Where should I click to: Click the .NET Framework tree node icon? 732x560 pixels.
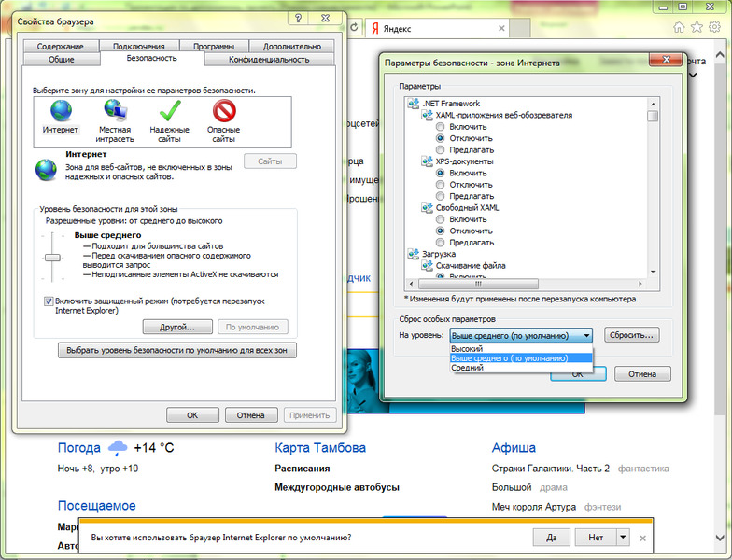414,103
